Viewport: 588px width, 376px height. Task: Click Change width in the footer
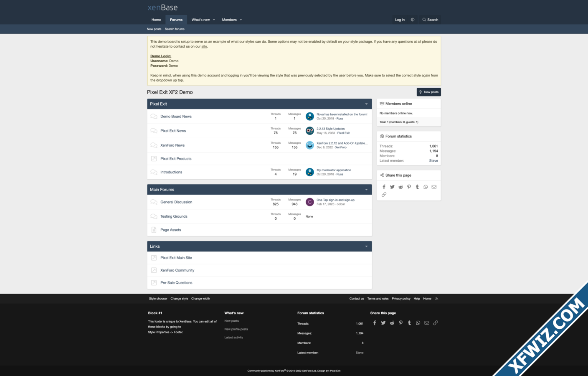coord(200,299)
